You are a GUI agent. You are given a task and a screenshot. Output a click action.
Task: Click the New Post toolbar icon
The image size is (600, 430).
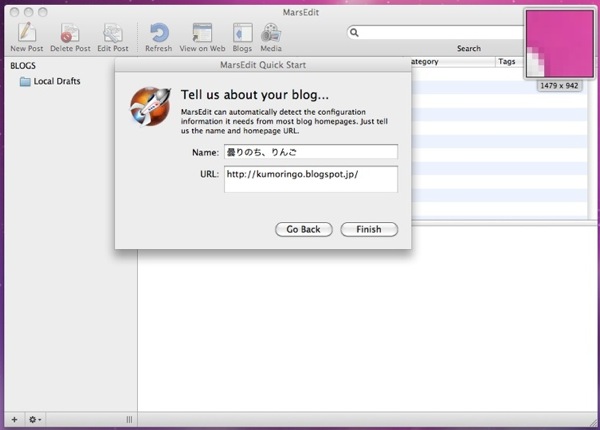coord(26,32)
